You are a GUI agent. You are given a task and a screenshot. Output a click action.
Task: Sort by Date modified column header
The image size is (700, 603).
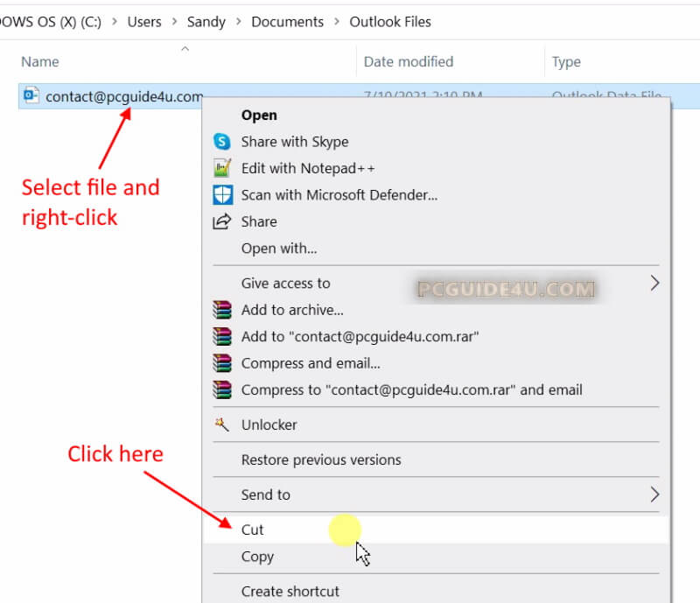[408, 62]
